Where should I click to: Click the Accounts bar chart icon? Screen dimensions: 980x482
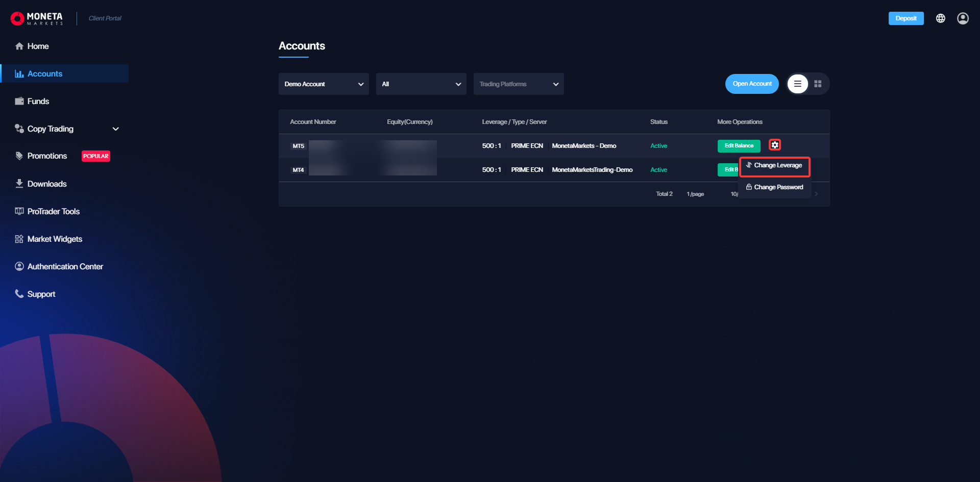[19, 73]
